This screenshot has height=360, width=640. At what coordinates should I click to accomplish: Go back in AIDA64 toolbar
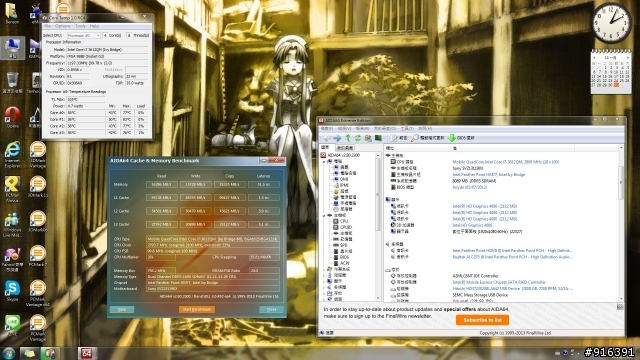[x=327, y=138]
